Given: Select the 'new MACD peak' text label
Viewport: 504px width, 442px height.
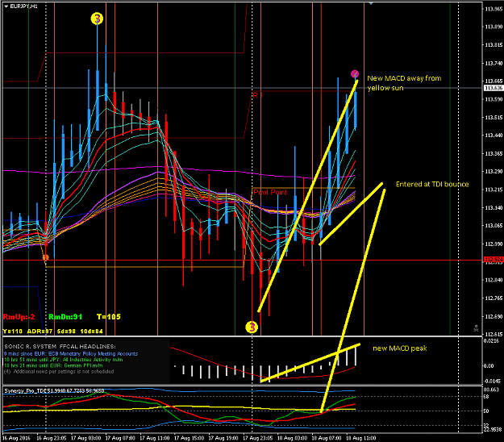Looking at the screenshot, I should tap(400, 348).
